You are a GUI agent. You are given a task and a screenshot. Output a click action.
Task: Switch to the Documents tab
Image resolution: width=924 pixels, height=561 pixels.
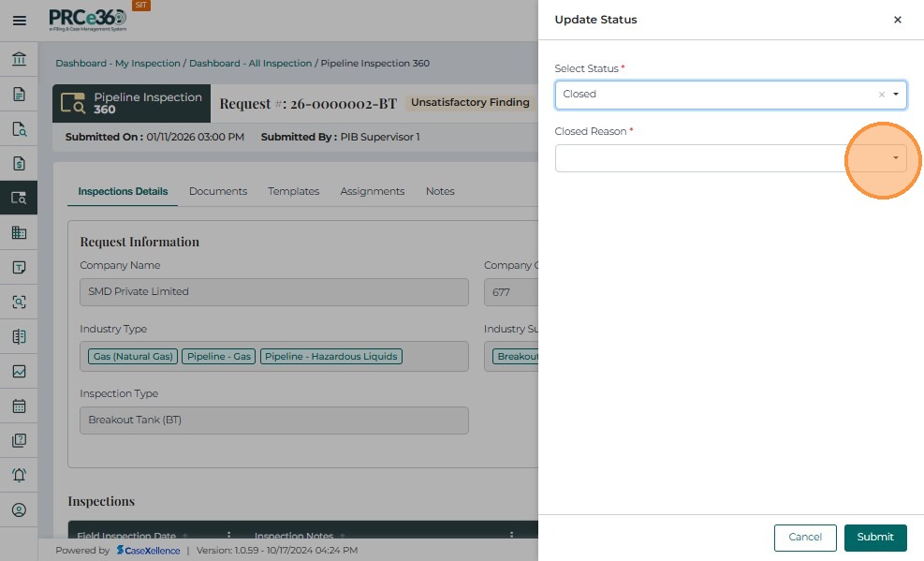tap(218, 191)
